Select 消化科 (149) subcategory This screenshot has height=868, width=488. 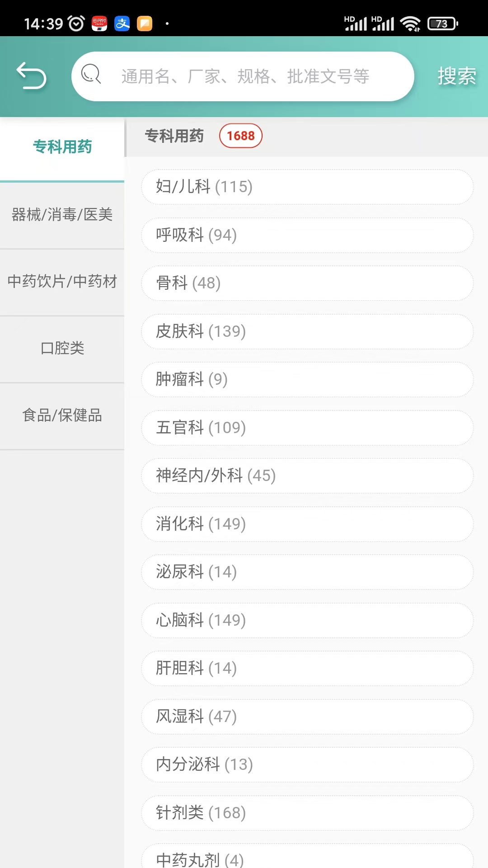[307, 524]
